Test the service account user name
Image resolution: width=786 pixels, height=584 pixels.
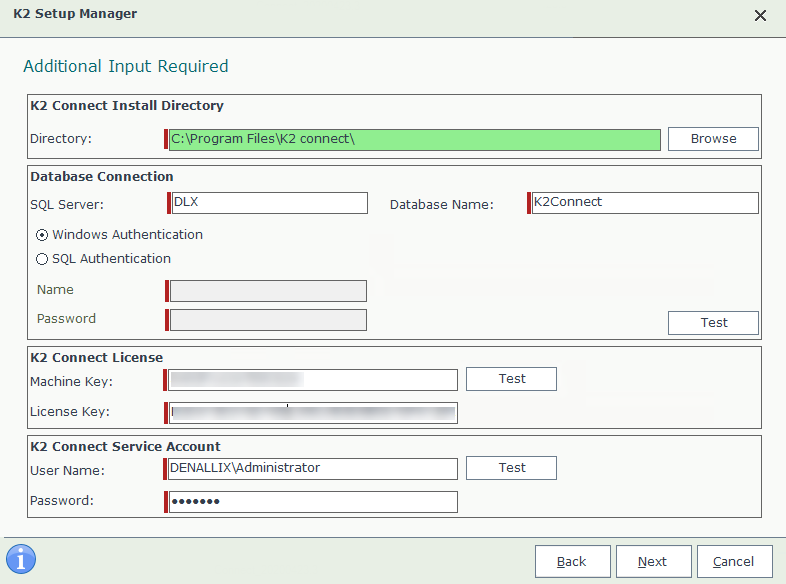coord(511,468)
